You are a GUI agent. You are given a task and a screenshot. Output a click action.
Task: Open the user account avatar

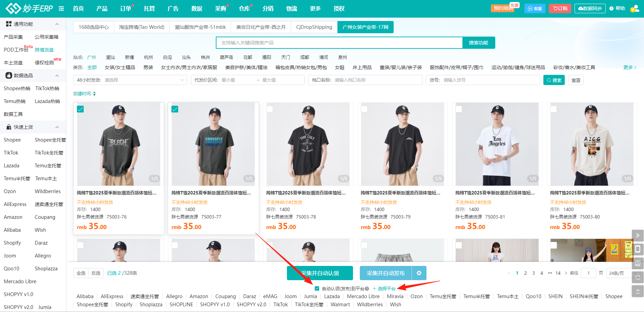[x=635, y=8]
